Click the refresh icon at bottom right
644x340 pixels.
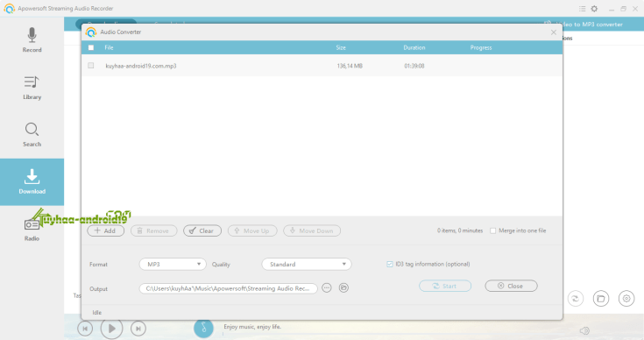[x=576, y=299]
